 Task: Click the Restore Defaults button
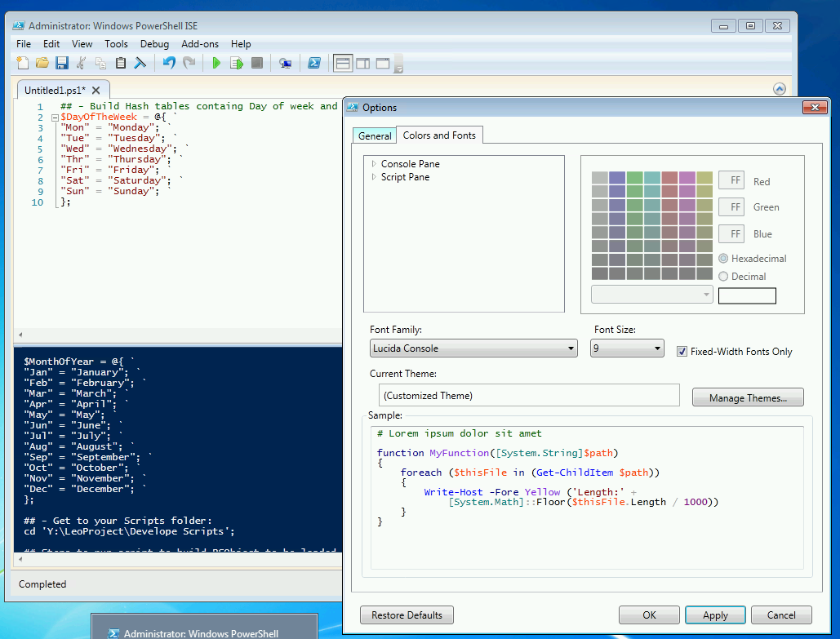tap(407, 615)
